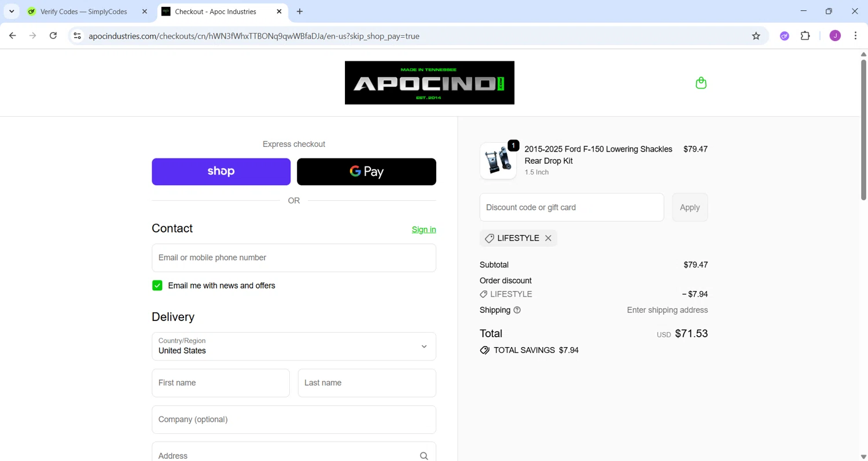Open the shopping bag cart icon
This screenshot has width=868, height=461.
[x=701, y=83]
